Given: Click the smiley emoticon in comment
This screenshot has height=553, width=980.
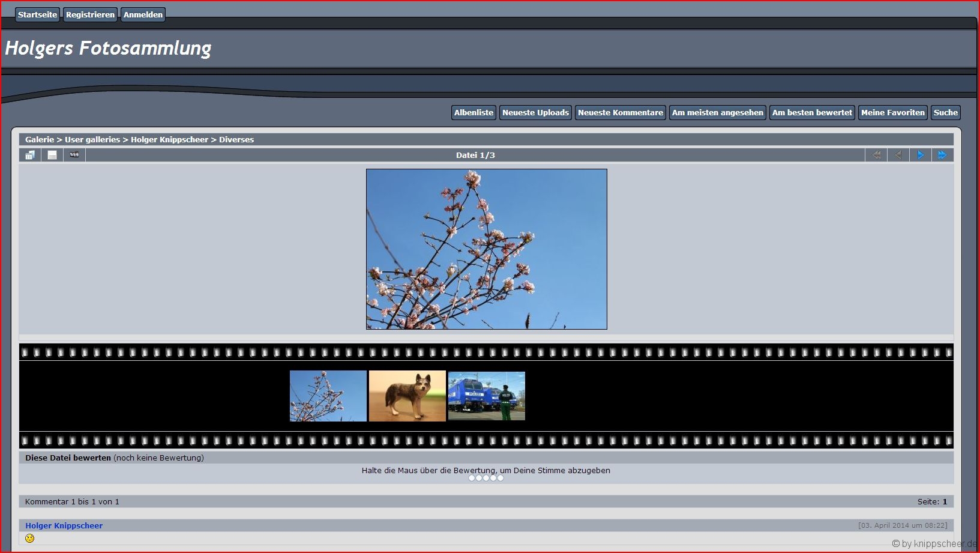Looking at the screenshot, I should (30, 538).
